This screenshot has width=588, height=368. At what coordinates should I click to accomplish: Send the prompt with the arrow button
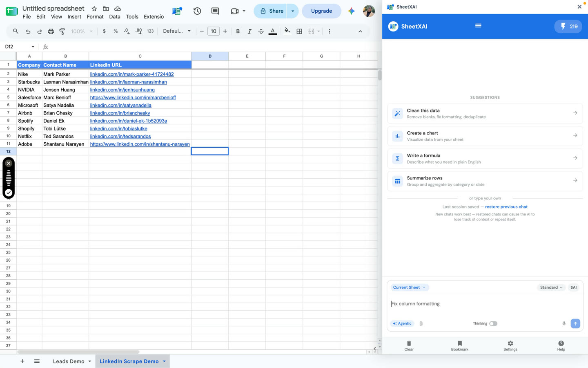point(575,323)
